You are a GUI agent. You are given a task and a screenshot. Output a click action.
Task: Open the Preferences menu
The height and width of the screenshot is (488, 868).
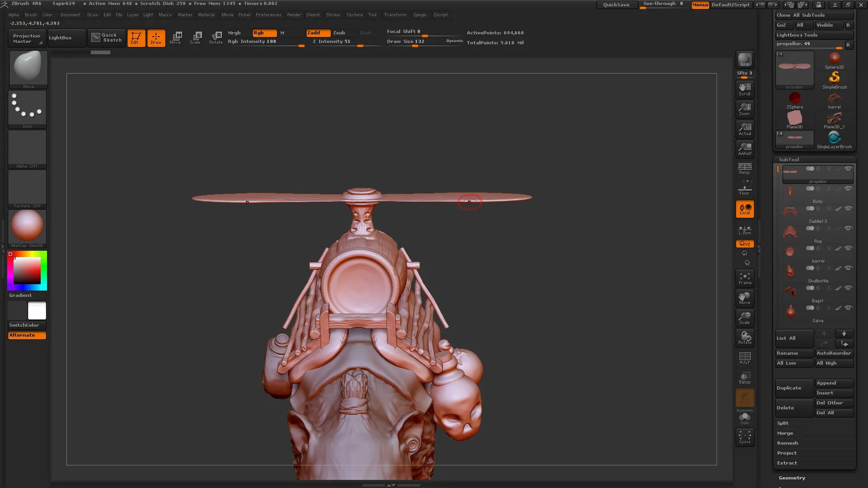click(268, 14)
